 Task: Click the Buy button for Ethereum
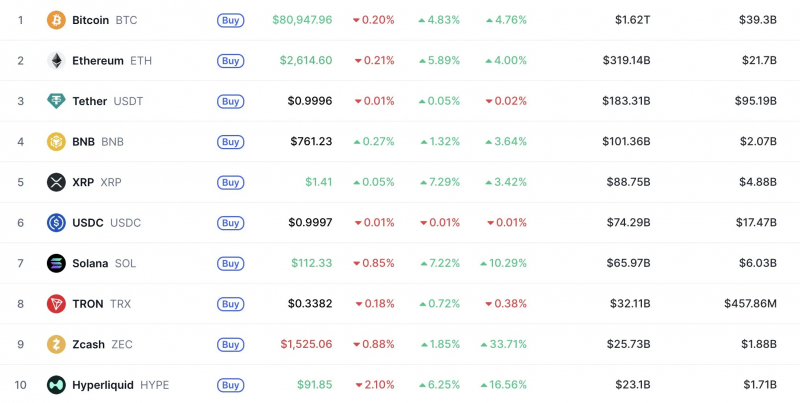[231, 61]
